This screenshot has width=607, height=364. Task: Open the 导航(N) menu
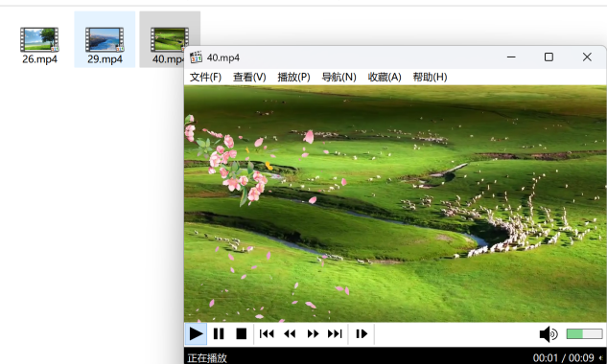339,77
